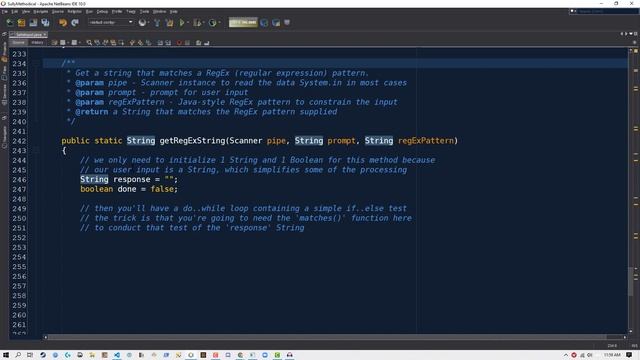The width and height of the screenshot is (640, 360).
Task: Click the scroll documents left arrow
Action: 622,34
